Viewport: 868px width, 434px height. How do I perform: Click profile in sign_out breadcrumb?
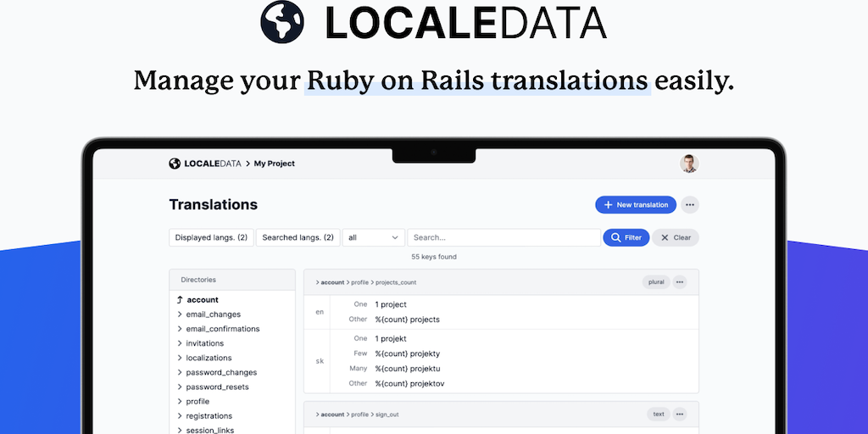tap(359, 414)
